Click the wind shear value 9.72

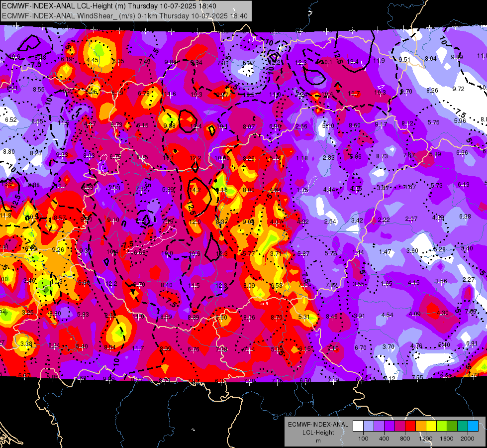click(459, 89)
